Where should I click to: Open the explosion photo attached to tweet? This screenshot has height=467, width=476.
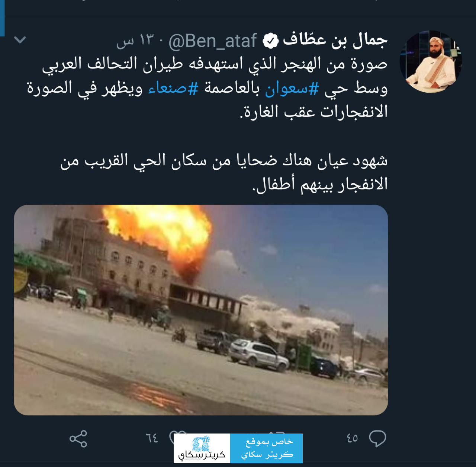[201, 310]
